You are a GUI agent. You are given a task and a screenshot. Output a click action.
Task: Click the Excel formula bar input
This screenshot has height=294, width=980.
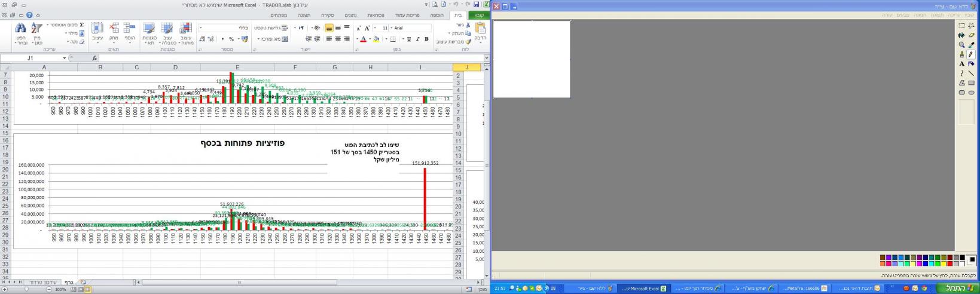pyautogui.click(x=287, y=58)
